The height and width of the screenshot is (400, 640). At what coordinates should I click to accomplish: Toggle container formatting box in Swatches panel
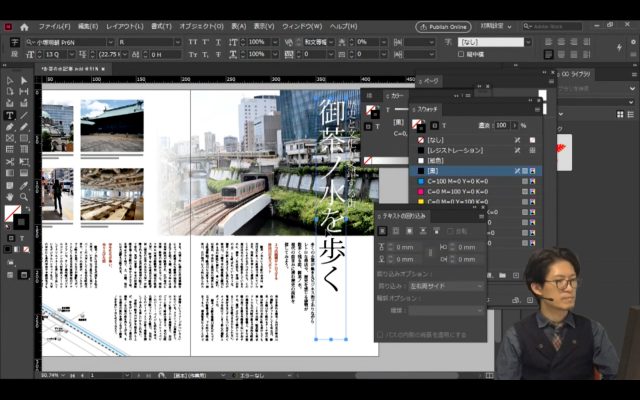435,126
